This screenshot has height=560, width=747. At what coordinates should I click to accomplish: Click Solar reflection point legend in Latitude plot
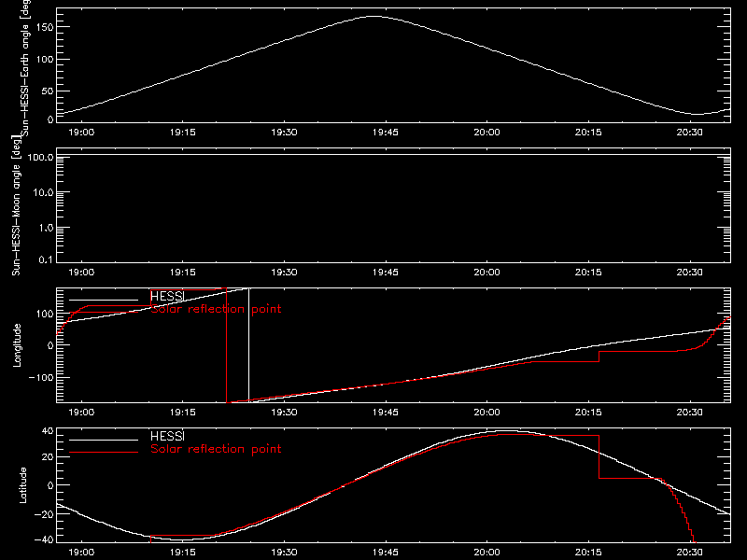click(x=216, y=449)
